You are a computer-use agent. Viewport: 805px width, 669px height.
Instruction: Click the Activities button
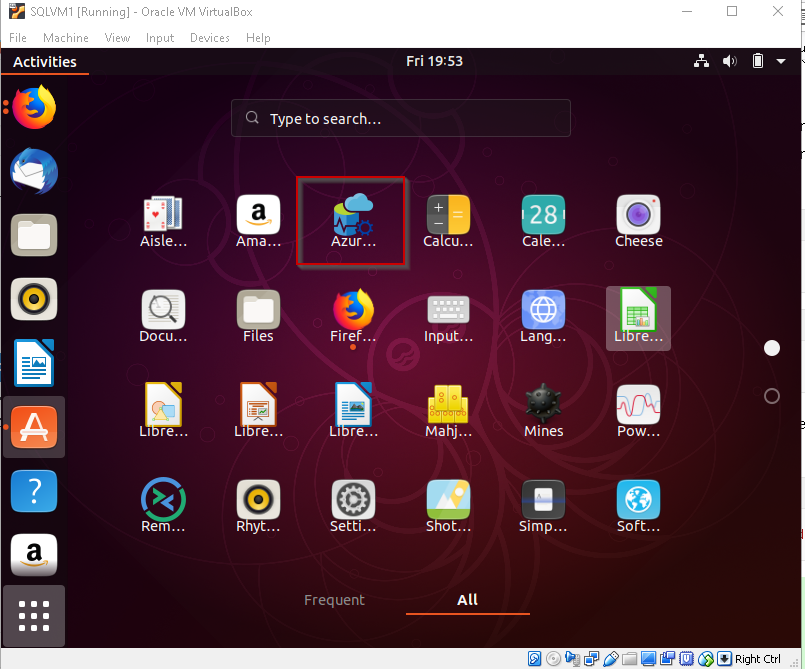(x=45, y=62)
